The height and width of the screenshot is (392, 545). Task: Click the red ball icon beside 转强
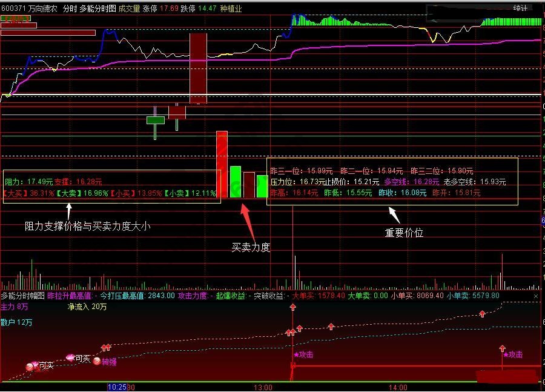click(x=97, y=361)
